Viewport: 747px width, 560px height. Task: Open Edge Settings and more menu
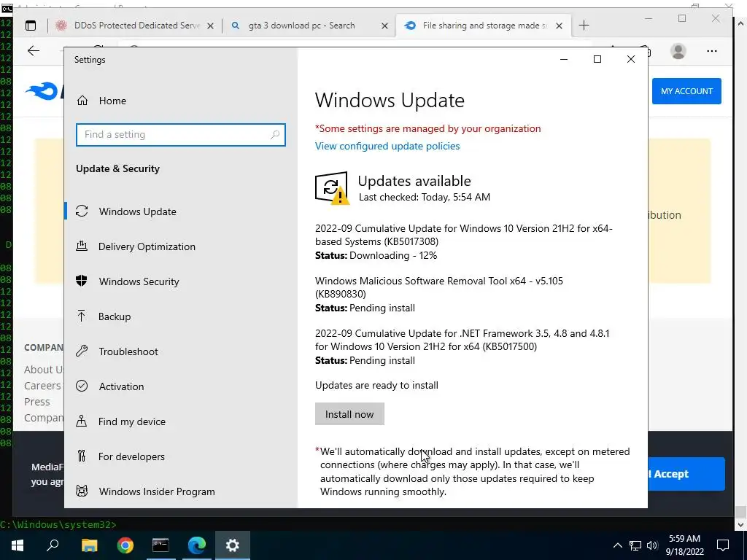pyautogui.click(x=712, y=51)
